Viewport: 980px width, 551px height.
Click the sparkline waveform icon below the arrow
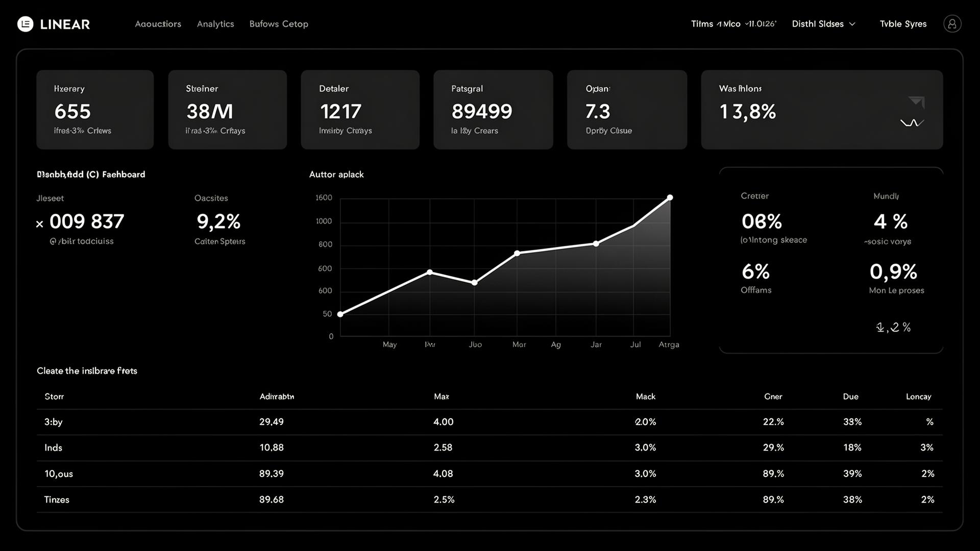(913, 122)
